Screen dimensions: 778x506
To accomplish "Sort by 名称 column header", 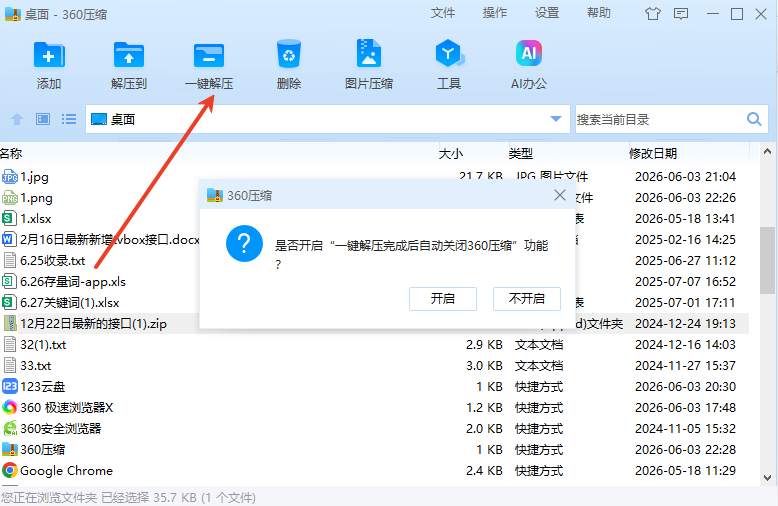I will click(11, 154).
